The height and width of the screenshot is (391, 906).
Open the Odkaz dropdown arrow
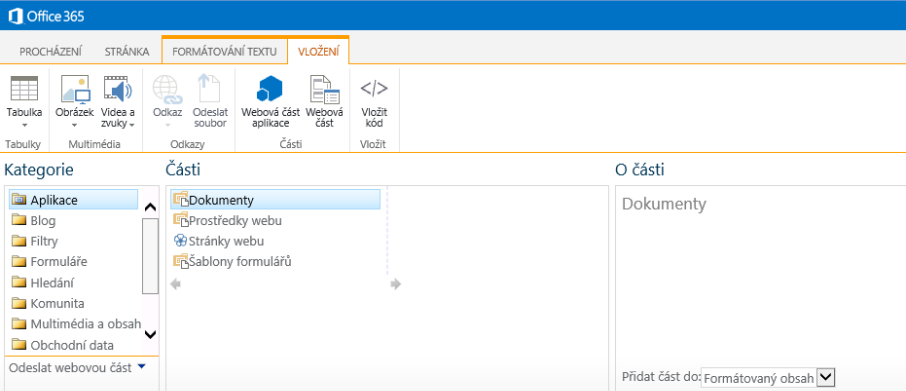(168, 125)
